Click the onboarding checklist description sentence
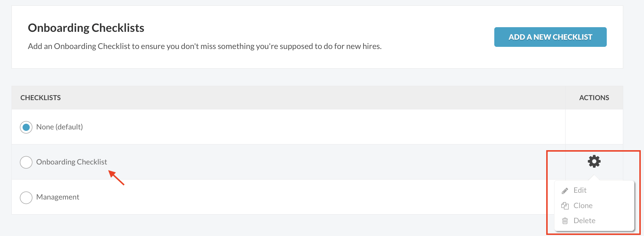 (x=205, y=46)
